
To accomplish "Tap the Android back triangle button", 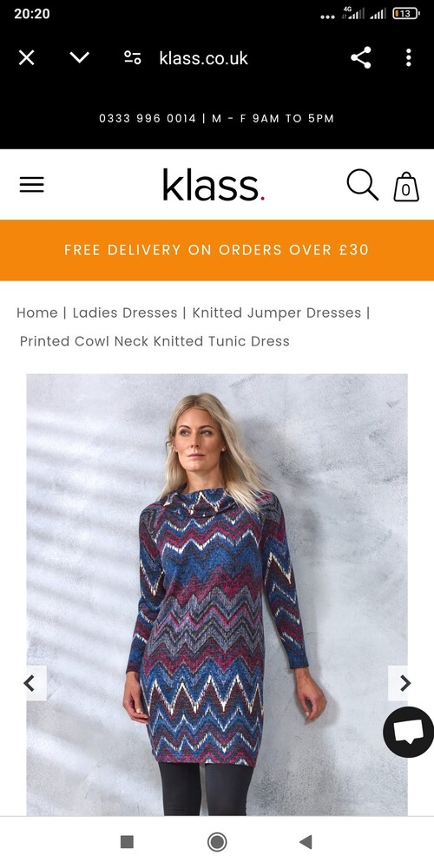I will click(306, 842).
